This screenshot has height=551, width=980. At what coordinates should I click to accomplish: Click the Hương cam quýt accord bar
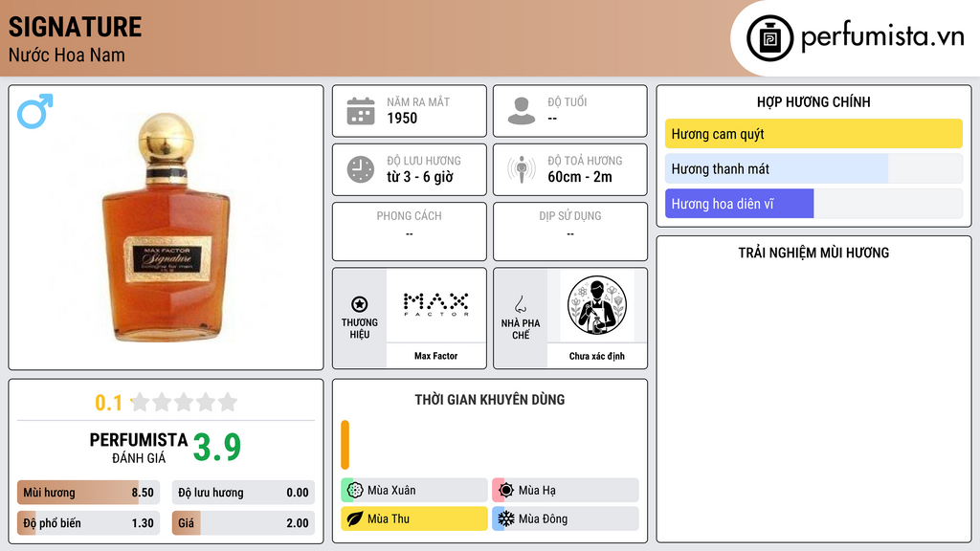(813, 134)
